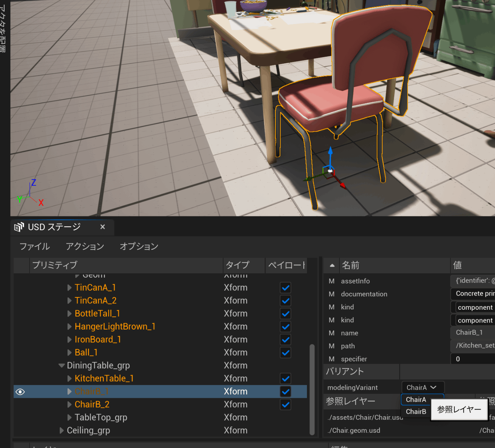Click the プリミティブ column header
The height and width of the screenshot is (448, 495).
pyautogui.click(x=126, y=265)
